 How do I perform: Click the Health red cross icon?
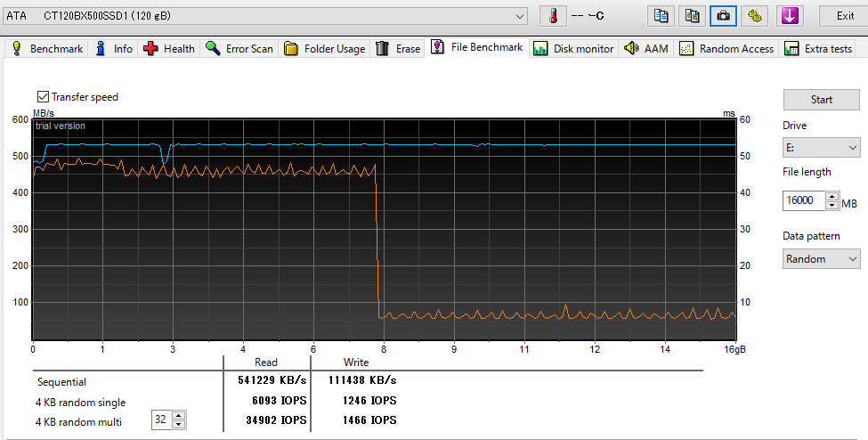[150, 48]
